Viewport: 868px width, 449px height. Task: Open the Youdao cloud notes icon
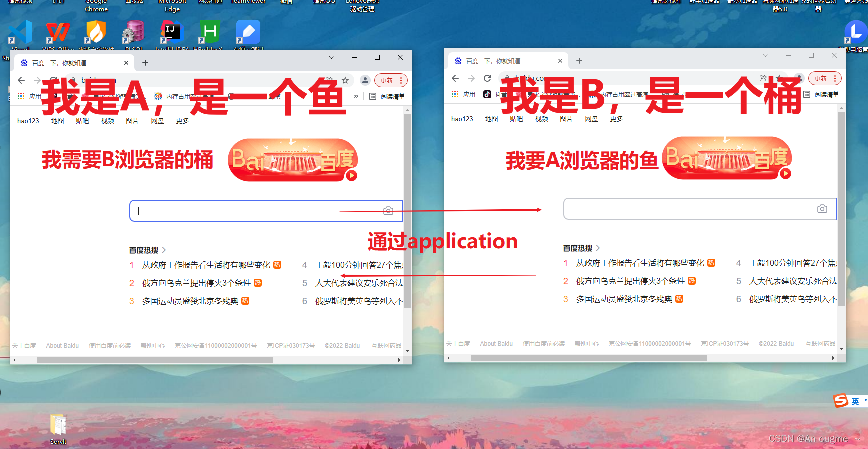point(248,32)
